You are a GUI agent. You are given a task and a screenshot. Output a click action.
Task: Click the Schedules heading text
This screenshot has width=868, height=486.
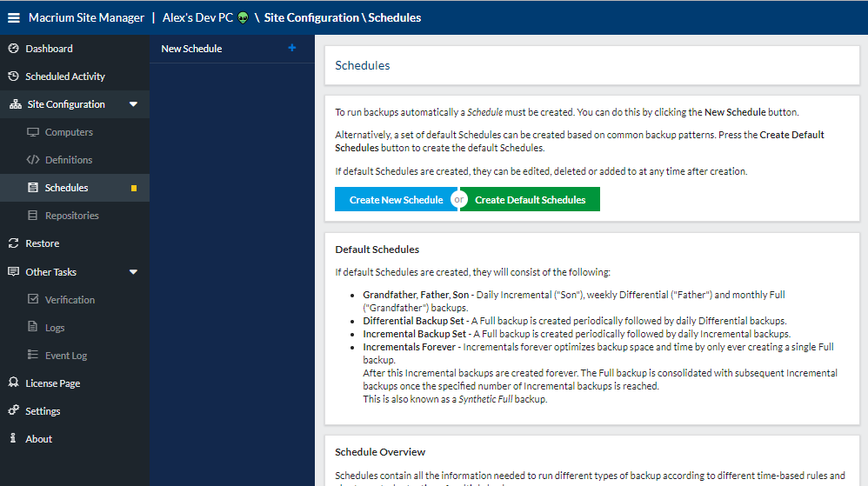362,65
